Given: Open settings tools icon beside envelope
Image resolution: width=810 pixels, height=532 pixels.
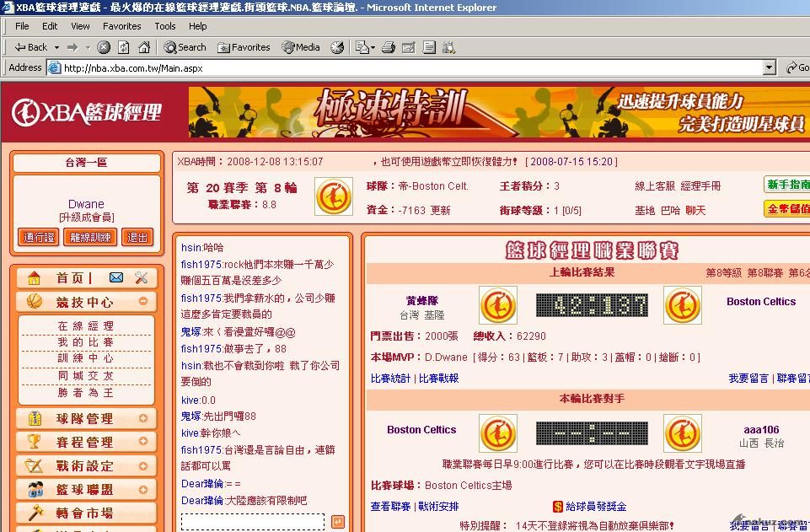Looking at the screenshot, I should 141,278.
